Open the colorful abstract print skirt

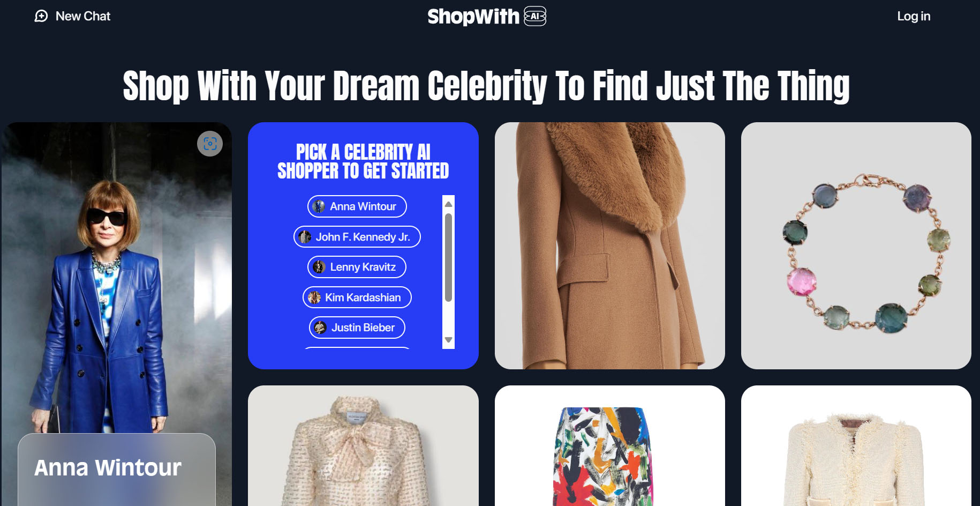coord(610,446)
